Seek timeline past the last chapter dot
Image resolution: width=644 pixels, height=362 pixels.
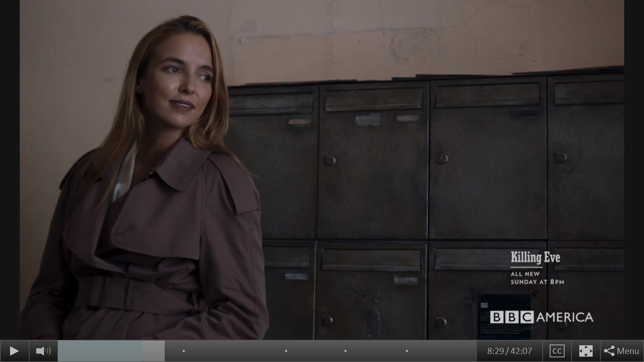pyautogui.click(x=441, y=351)
